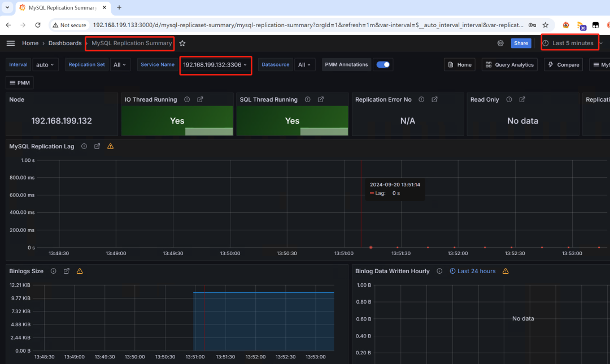The width and height of the screenshot is (610, 364).
Task: Open the Interval auto dropdown
Action: pyautogui.click(x=45, y=64)
